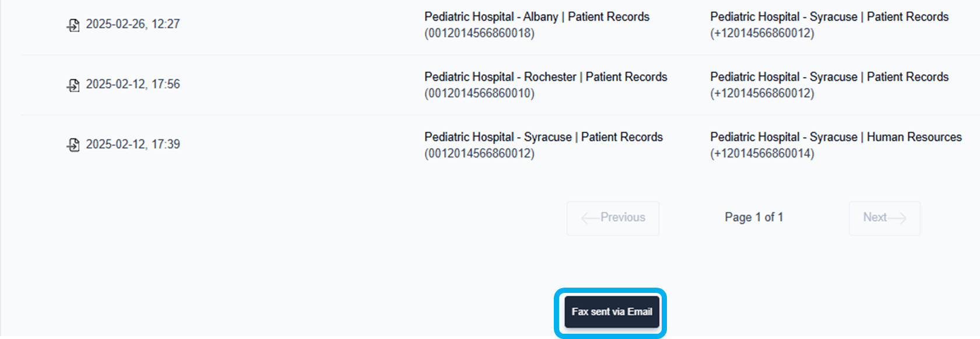Click sender number 0012014566860012
The width and height of the screenshot is (980, 339).
pyautogui.click(x=479, y=153)
